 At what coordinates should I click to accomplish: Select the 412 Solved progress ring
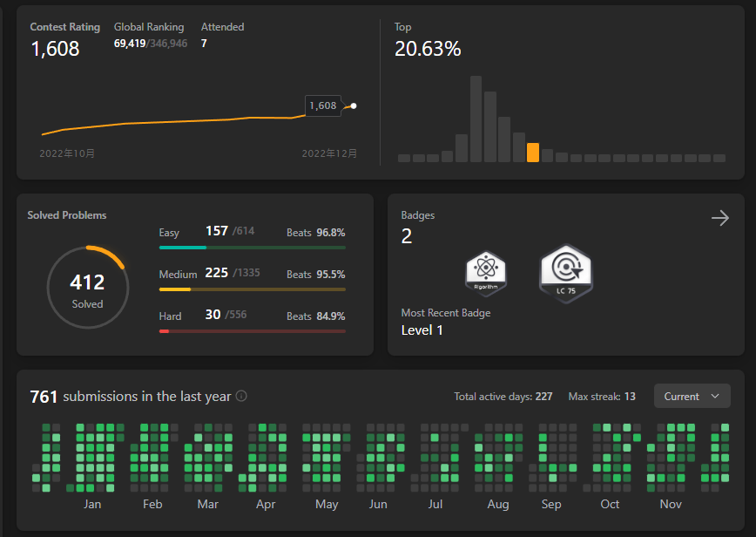pyautogui.click(x=88, y=288)
